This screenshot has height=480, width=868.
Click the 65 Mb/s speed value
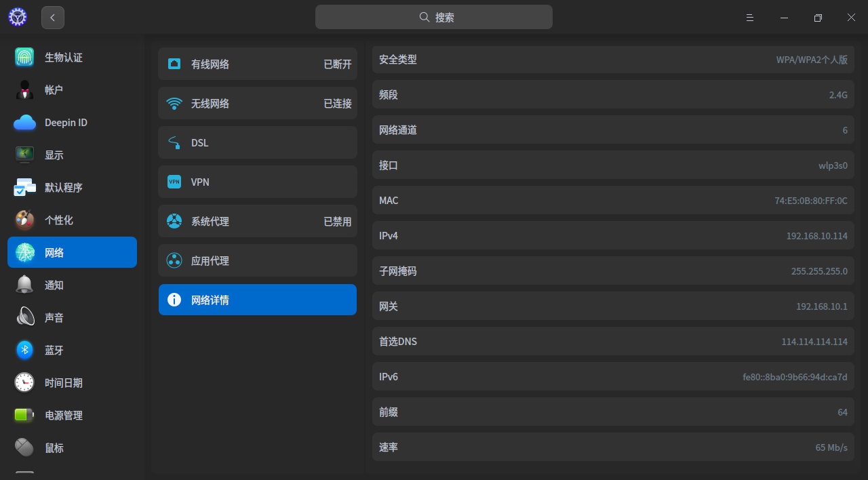831,447
